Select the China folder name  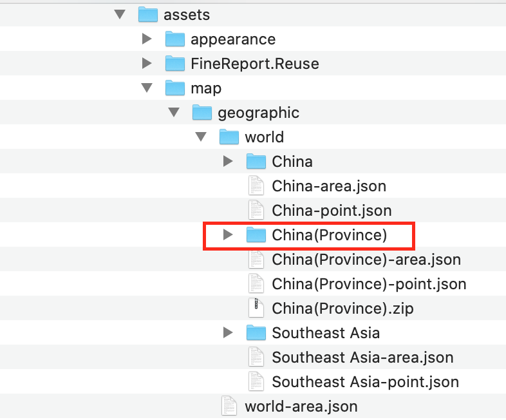tap(292, 162)
